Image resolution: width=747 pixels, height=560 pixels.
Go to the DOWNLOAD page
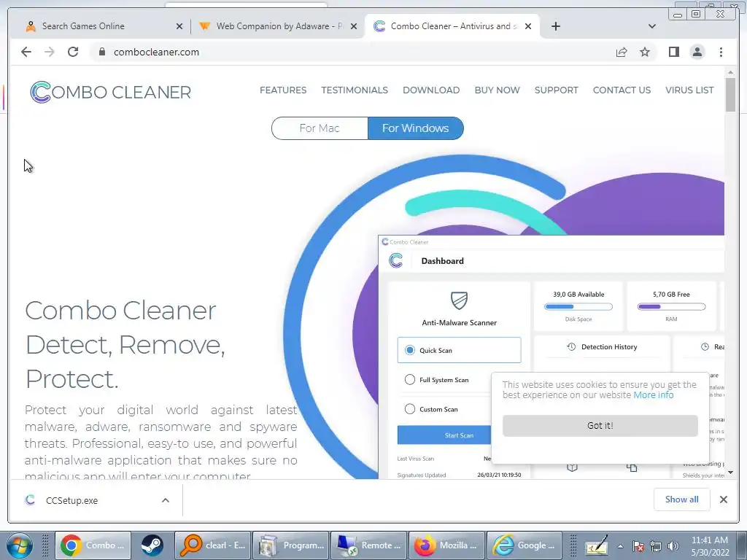click(x=431, y=90)
